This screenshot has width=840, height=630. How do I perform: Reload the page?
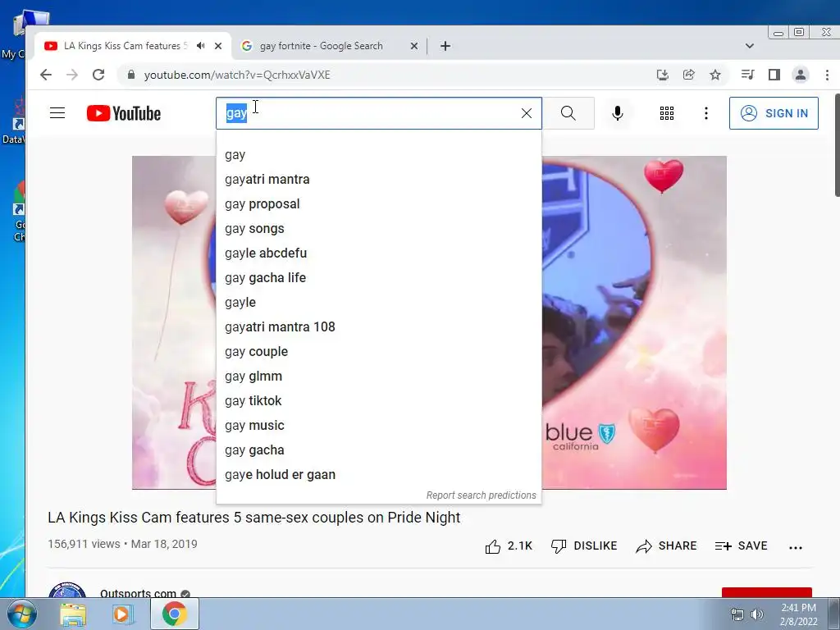pyautogui.click(x=98, y=75)
